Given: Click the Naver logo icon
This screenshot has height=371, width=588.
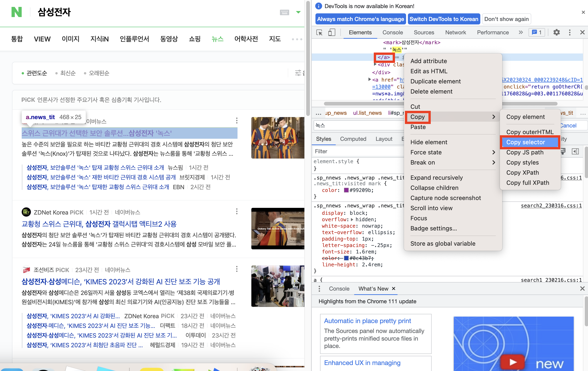Looking at the screenshot, I should click(x=16, y=12).
